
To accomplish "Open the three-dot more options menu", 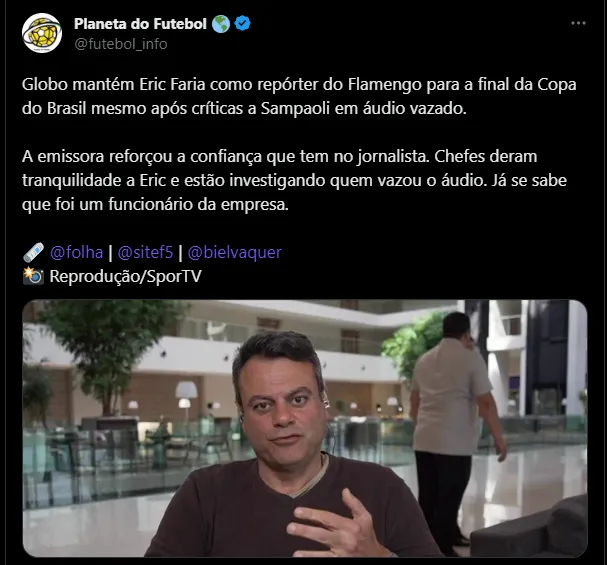I will (x=578, y=23).
